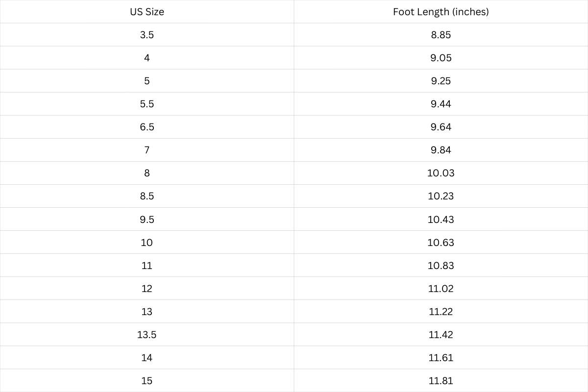Click the US size 8.5 cell
Viewport: 588px width, 392px height.
point(147,196)
